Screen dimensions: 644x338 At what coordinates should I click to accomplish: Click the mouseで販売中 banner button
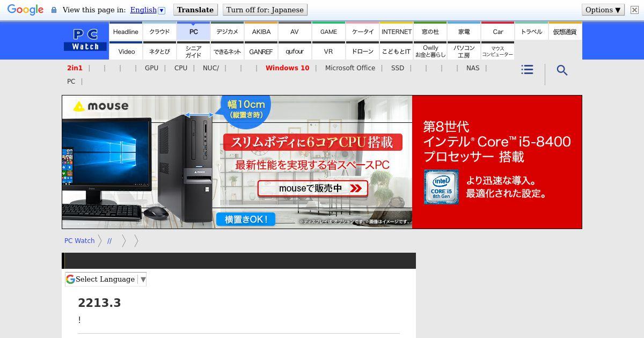tap(313, 188)
